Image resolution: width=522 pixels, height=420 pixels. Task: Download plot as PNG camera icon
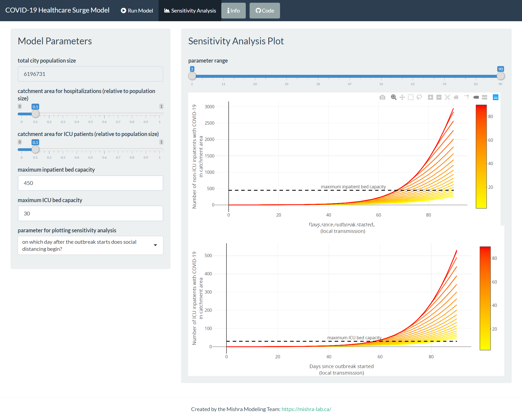382,97
